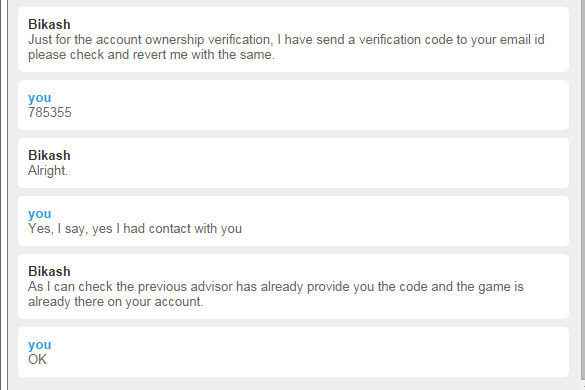Click 'please check and revert me' line
585x390 pixels.
click(151, 54)
